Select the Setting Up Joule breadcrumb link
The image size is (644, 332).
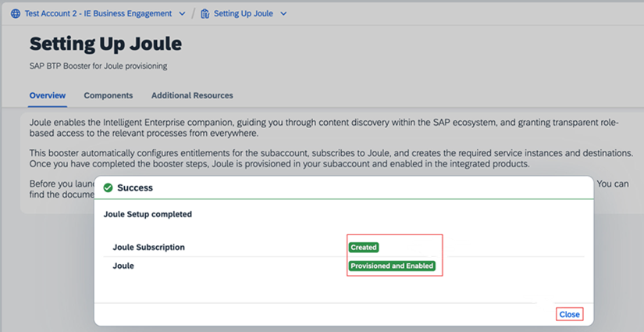click(x=243, y=14)
